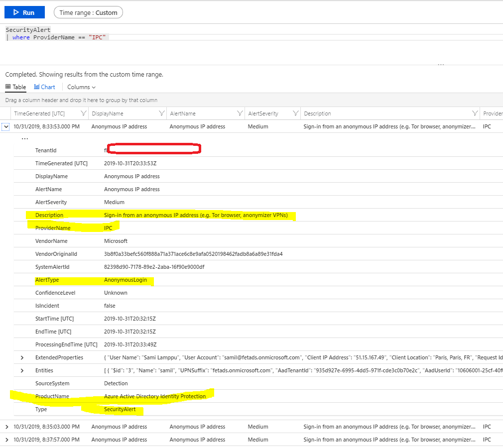Expand the 8:35:03 PM alert row

tap(6, 427)
